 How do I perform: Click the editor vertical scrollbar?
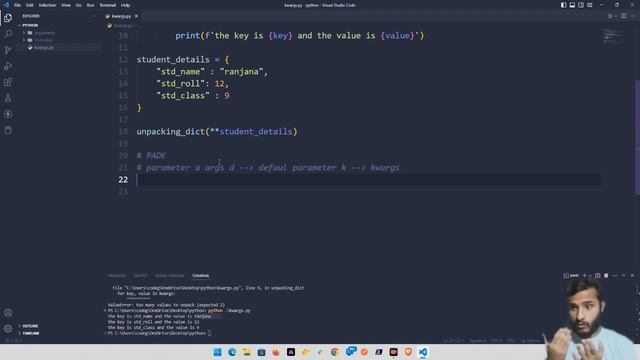point(637,139)
